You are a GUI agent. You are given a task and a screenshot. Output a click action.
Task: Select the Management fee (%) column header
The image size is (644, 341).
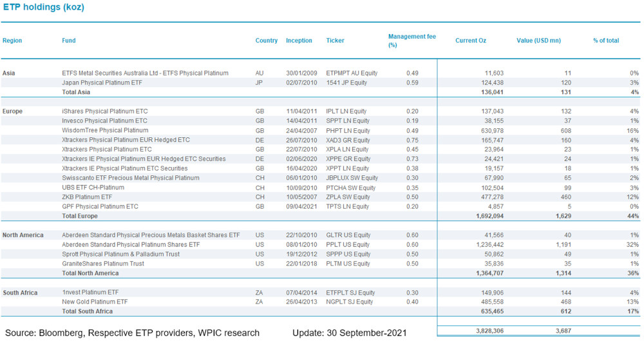pos(412,41)
